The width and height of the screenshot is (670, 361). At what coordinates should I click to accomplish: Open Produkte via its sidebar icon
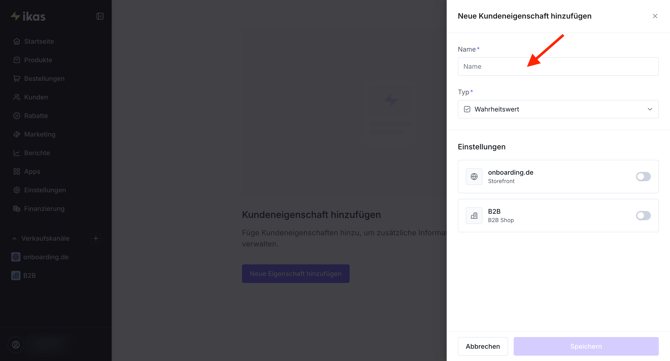point(17,60)
